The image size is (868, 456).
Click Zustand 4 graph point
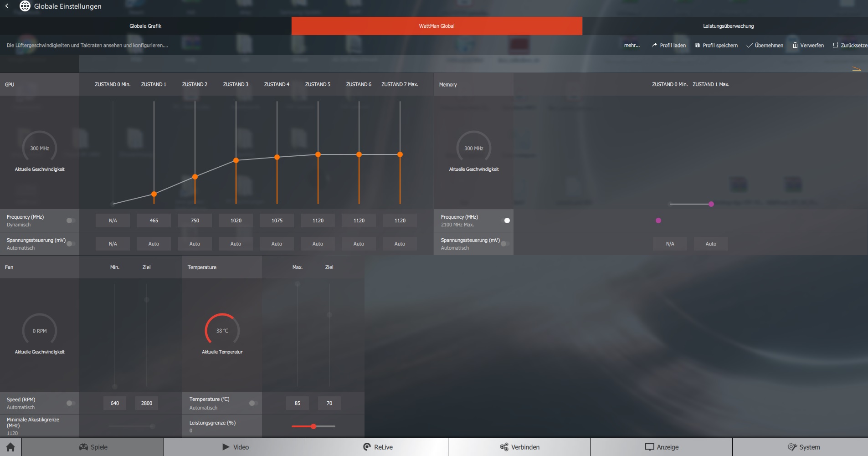277,157
